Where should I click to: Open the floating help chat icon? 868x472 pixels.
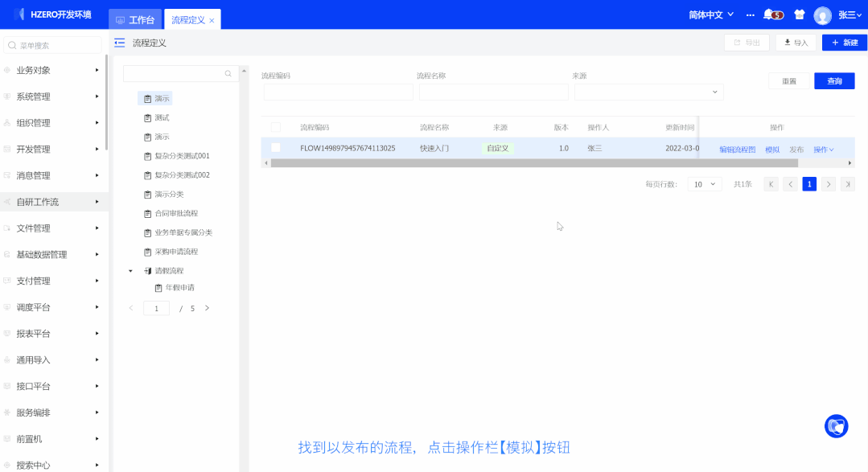(837, 426)
